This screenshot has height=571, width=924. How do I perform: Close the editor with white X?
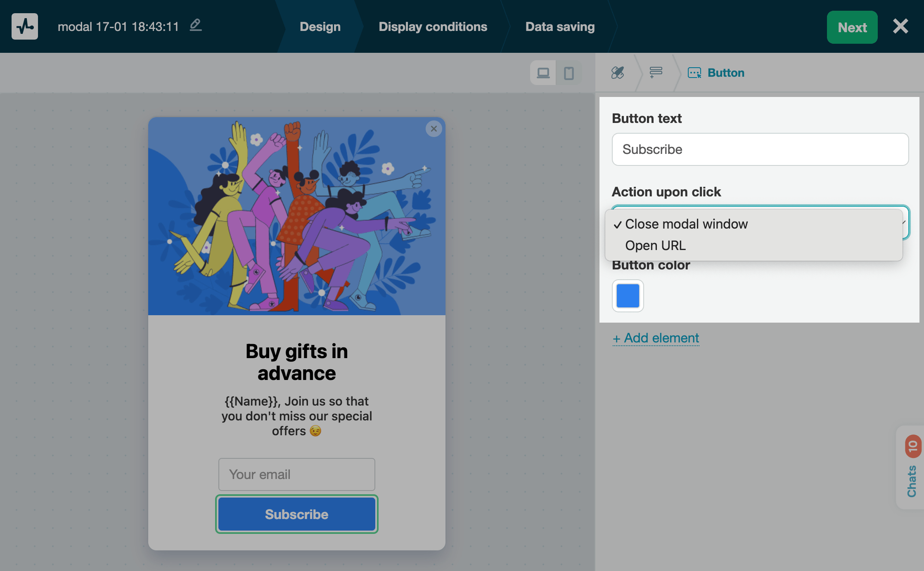click(x=900, y=26)
